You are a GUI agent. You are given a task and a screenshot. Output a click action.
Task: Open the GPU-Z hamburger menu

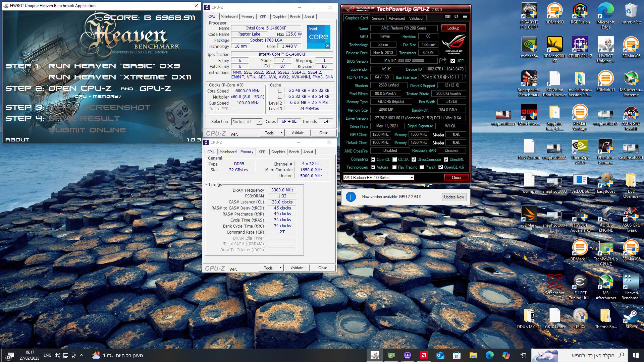[x=465, y=16]
